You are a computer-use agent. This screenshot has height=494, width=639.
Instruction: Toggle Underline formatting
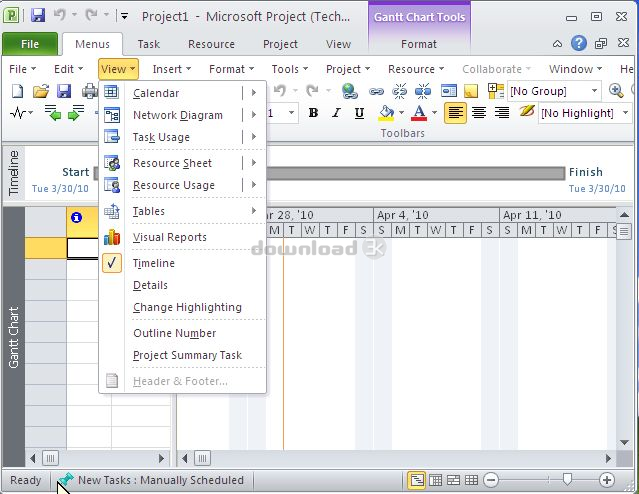359,113
